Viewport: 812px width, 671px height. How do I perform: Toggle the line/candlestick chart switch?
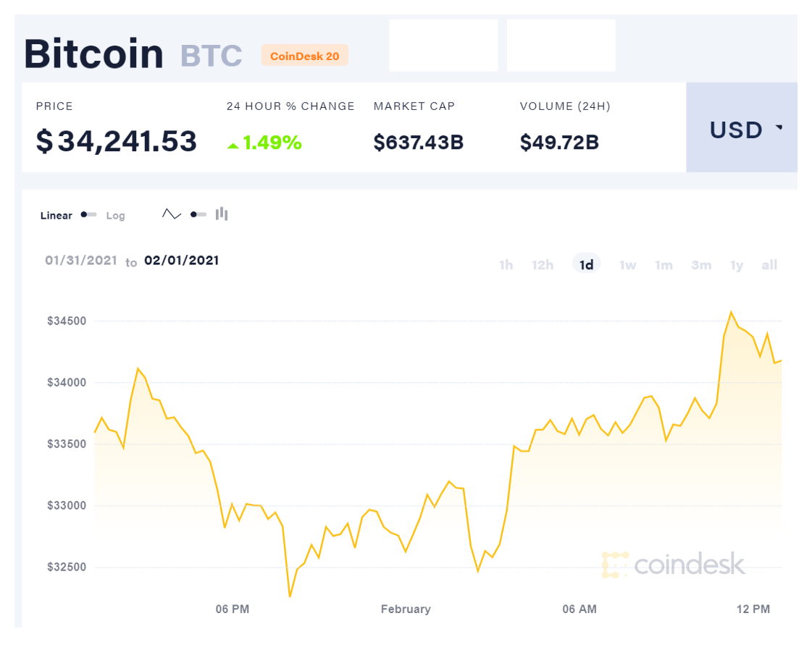tap(198, 214)
